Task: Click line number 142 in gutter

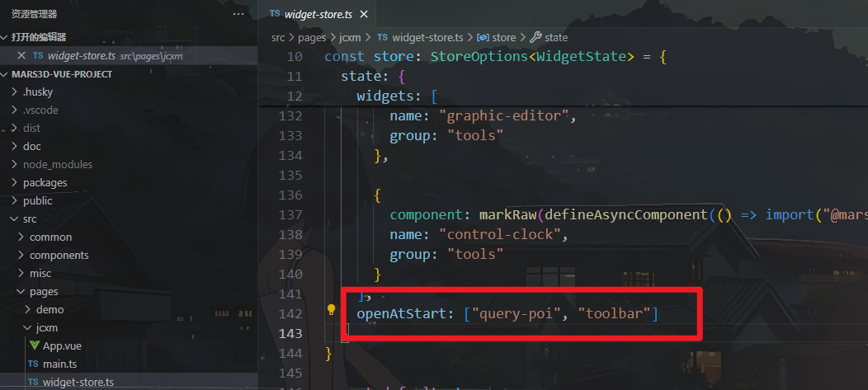Action: point(290,313)
